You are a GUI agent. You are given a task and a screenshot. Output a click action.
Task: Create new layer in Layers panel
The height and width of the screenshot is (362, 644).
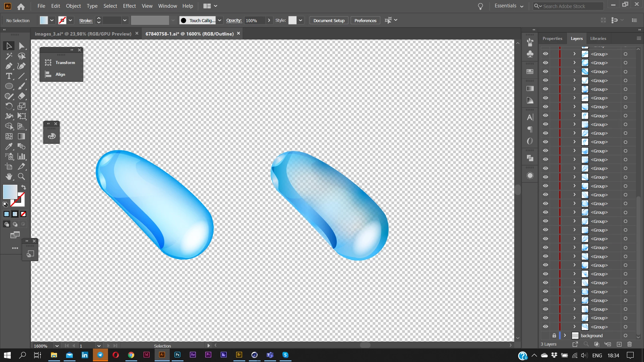619,344
